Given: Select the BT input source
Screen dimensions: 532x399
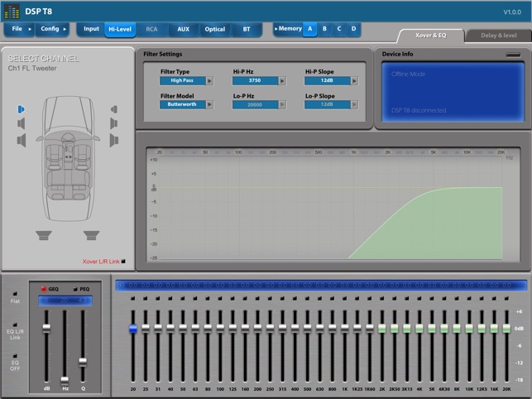Looking at the screenshot, I should [247, 30].
